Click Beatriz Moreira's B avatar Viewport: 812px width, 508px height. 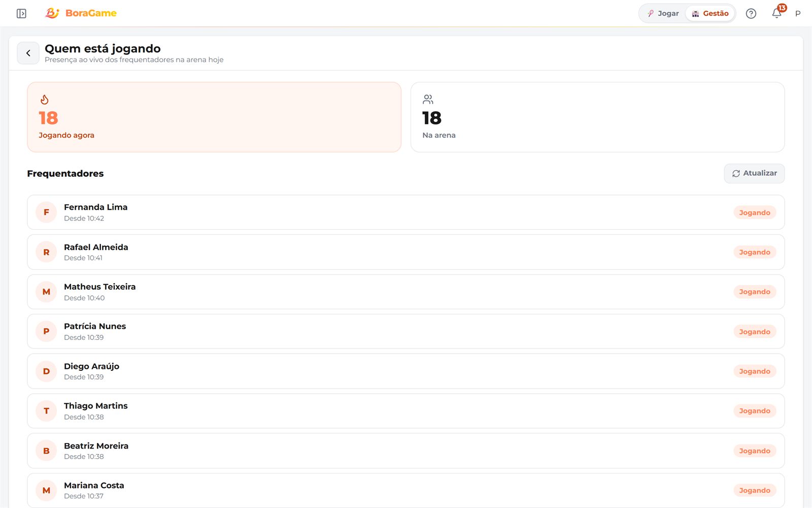pyautogui.click(x=46, y=451)
